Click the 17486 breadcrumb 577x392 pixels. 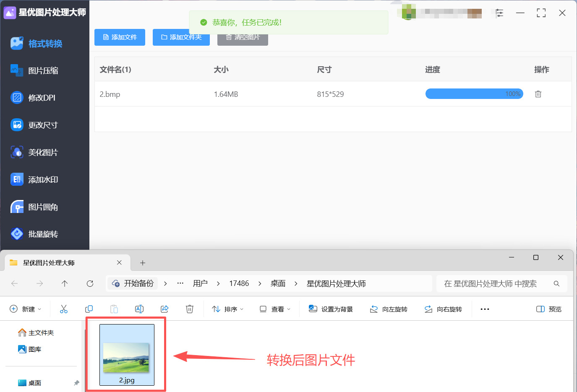(x=239, y=283)
